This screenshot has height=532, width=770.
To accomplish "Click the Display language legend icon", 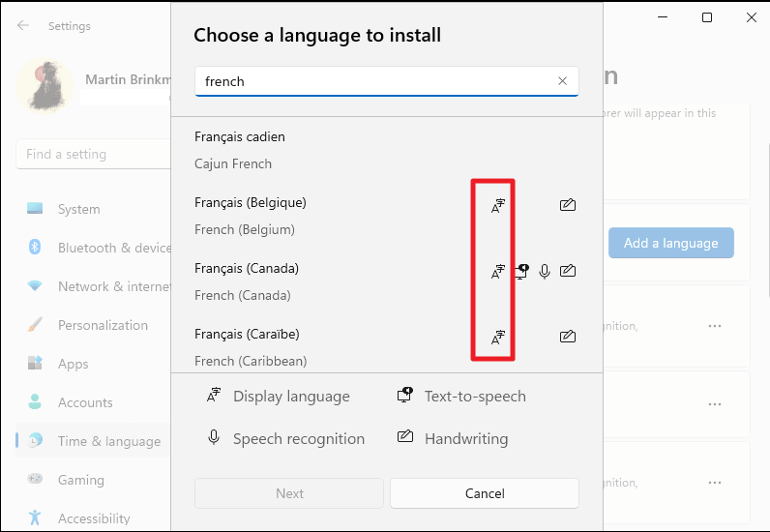I will tap(214, 395).
